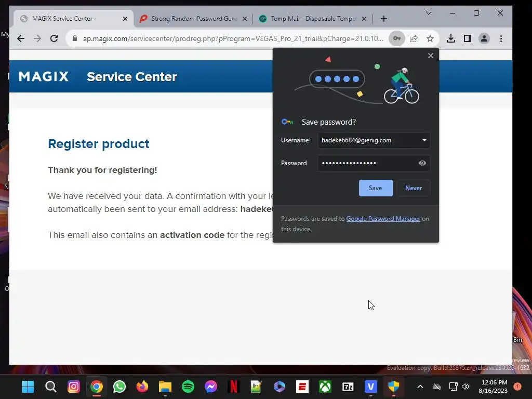Open the tab search chevron

tap(429, 13)
